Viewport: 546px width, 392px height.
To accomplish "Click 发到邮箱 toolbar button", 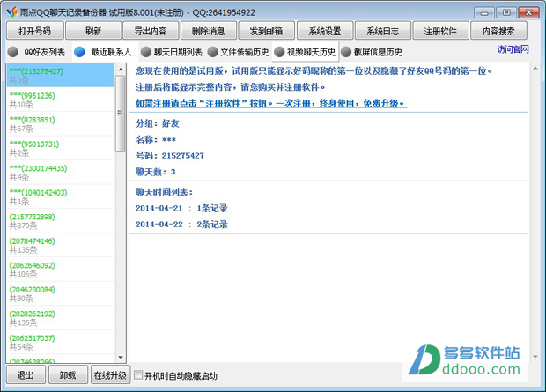I will 266,31.
